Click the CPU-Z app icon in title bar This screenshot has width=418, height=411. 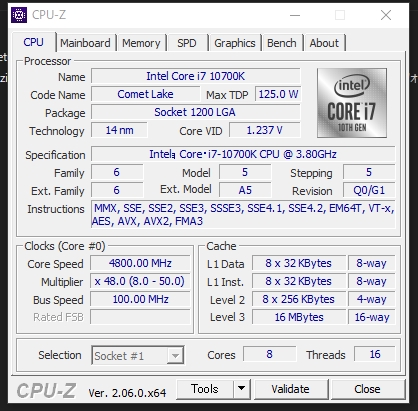[x=19, y=15]
